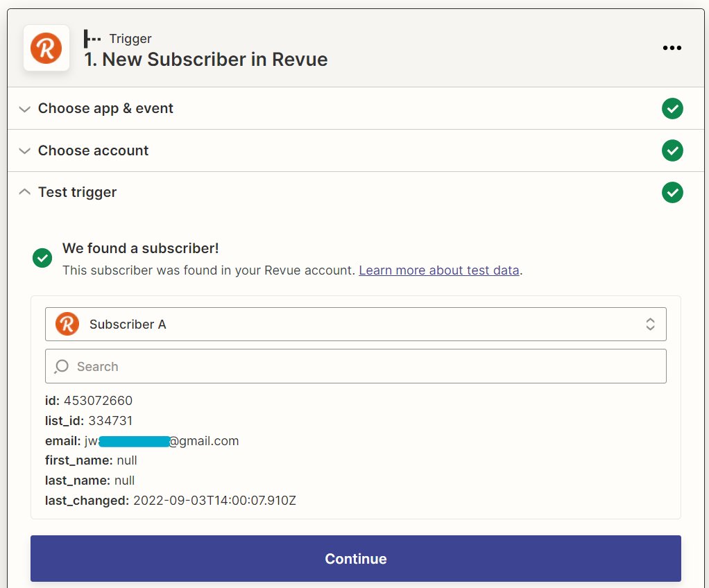The image size is (709, 588).
Task: Click the up-down arrows of subscriber selector
Action: point(650,324)
